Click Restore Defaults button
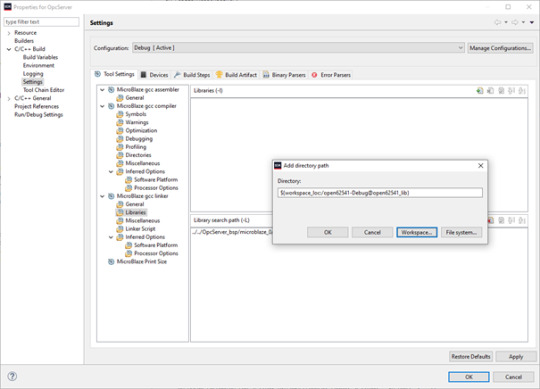Screen dimensions: 540x389 pos(471,357)
